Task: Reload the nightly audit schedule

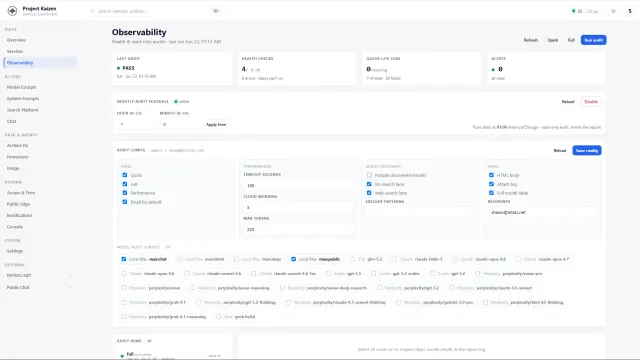Action: [568, 102]
